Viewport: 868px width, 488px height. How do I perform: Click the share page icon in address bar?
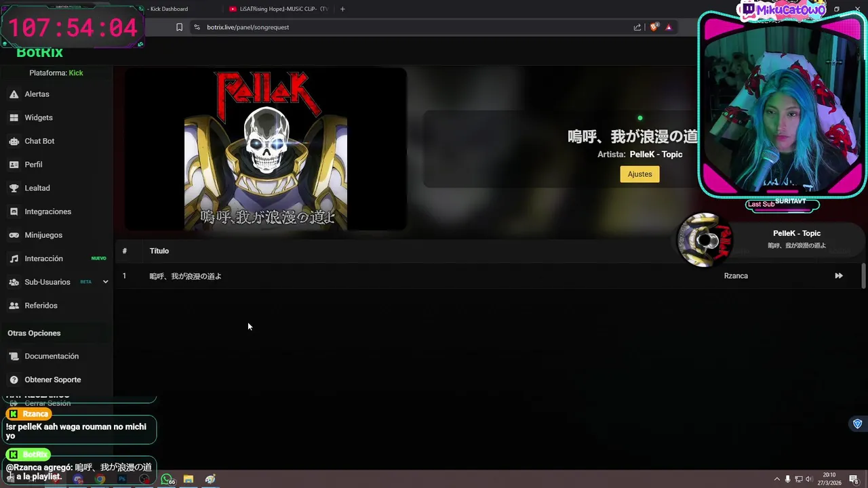click(x=637, y=27)
